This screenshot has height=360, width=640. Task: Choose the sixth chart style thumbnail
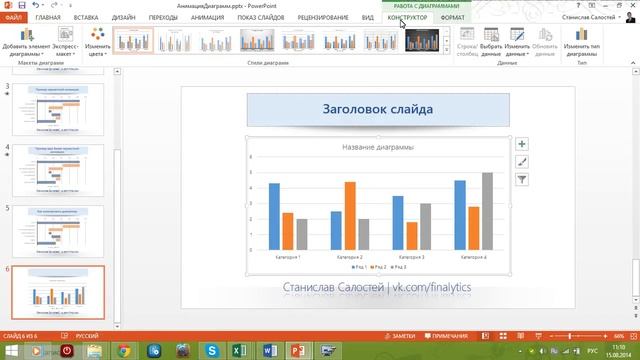(x=340, y=40)
